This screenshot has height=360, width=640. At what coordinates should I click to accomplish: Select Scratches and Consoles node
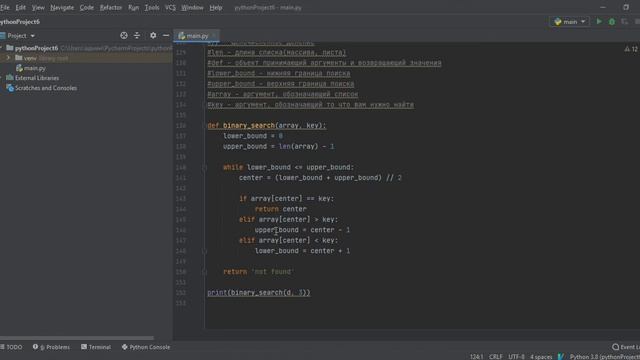(x=46, y=88)
